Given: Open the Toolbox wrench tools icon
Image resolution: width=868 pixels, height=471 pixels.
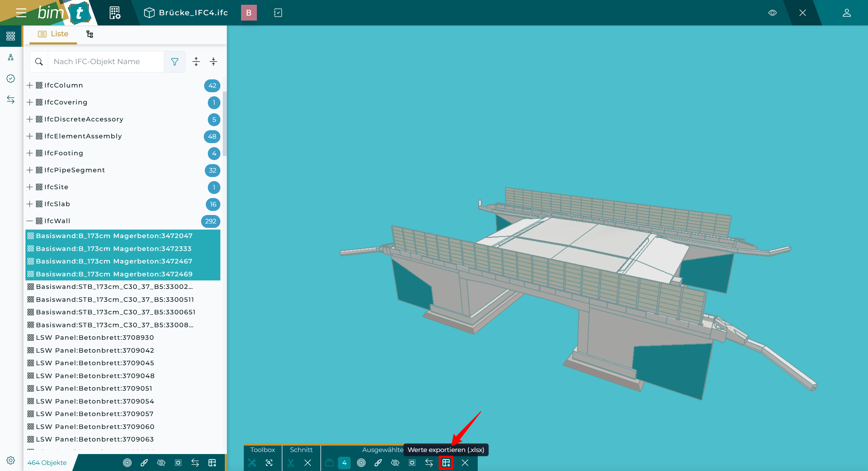Looking at the screenshot, I should tap(252, 463).
